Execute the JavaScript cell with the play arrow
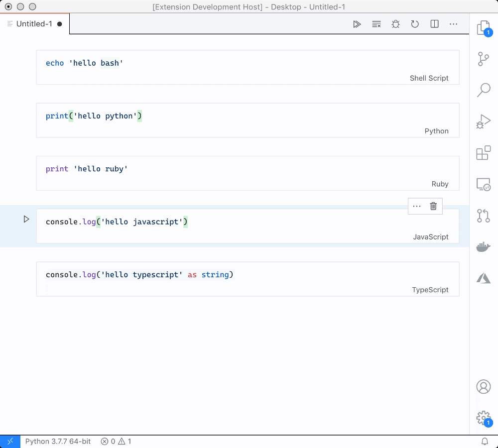498x448 pixels. (26, 219)
